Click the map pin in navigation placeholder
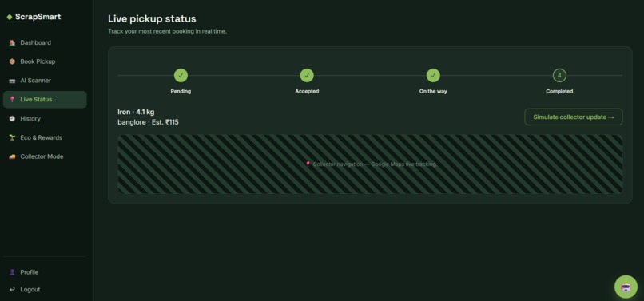This screenshot has width=644, height=301. [308, 164]
